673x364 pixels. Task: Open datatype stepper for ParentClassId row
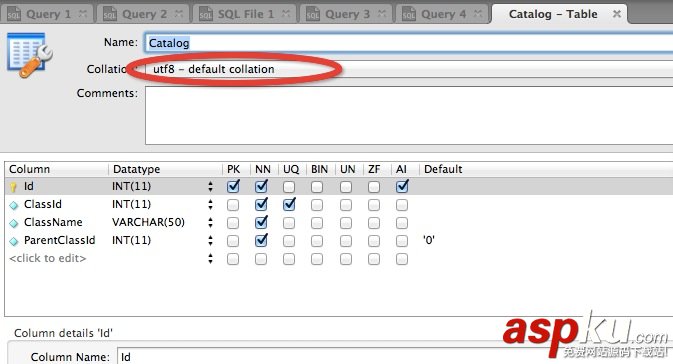(210, 240)
